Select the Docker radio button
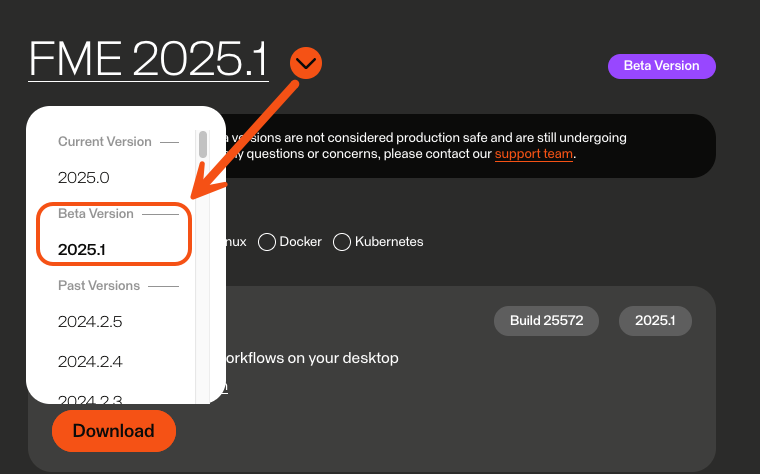This screenshot has width=760, height=474. click(x=267, y=242)
